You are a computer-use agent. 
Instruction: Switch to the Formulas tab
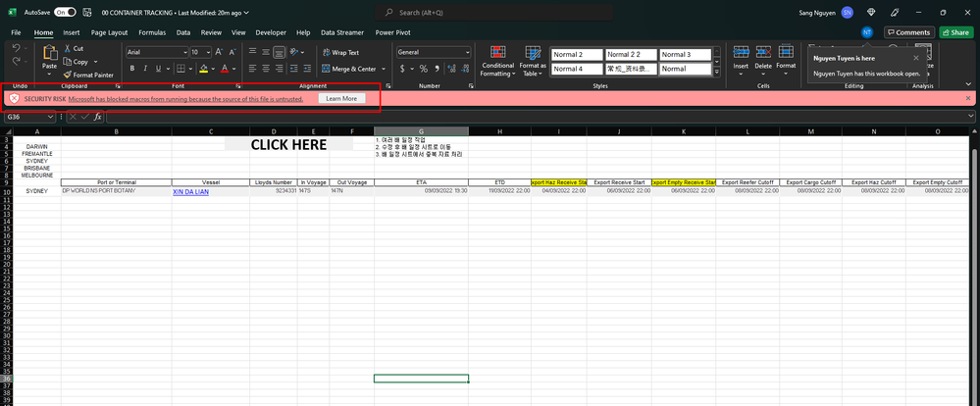(152, 32)
